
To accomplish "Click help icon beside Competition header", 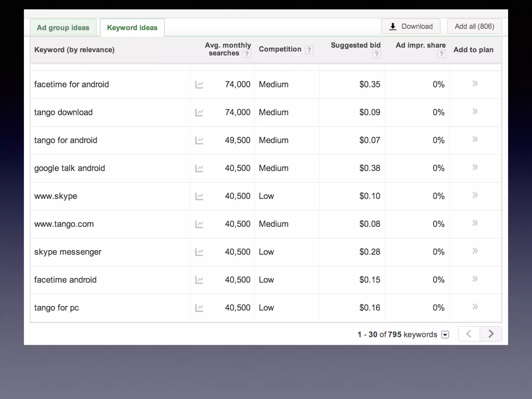I will pos(309,50).
